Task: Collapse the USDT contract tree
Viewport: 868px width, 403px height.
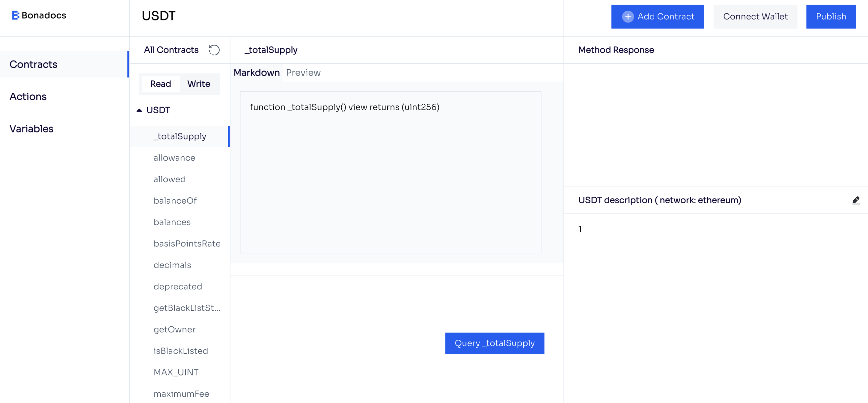Action: [139, 110]
